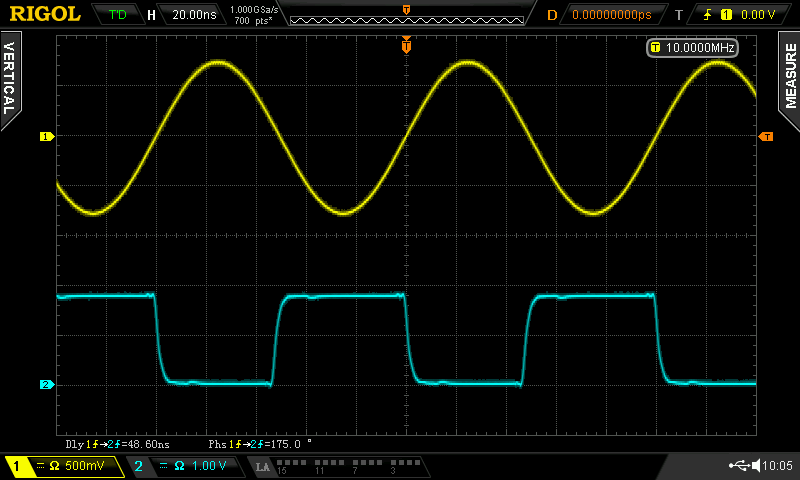Click the 10.0000MHz frequency counter readout
Screen dimensions: 800x480
point(693,48)
